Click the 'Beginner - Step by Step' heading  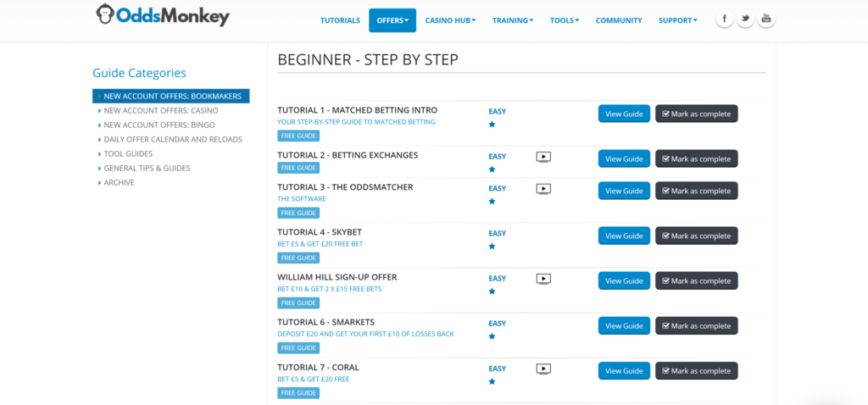click(x=368, y=60)
